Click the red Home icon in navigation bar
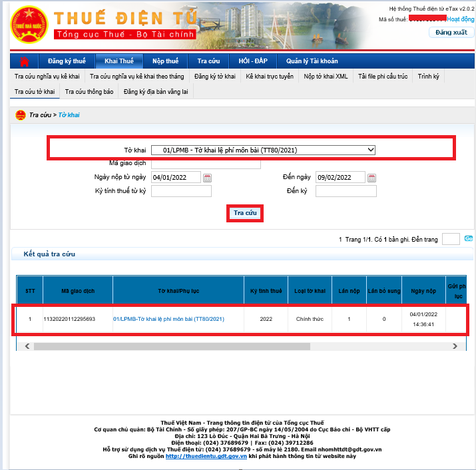Image resolution: width=476 pixels, height=470 pixels. tap(25, 61)
